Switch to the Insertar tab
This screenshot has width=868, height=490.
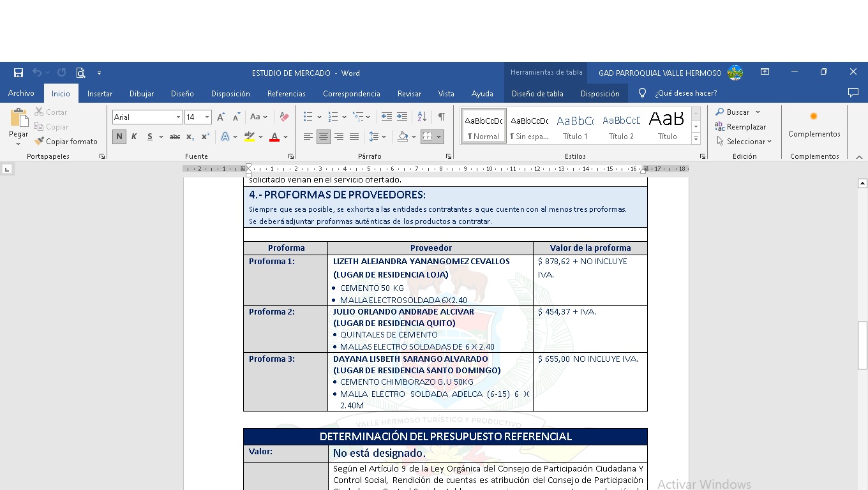point(100,93)
